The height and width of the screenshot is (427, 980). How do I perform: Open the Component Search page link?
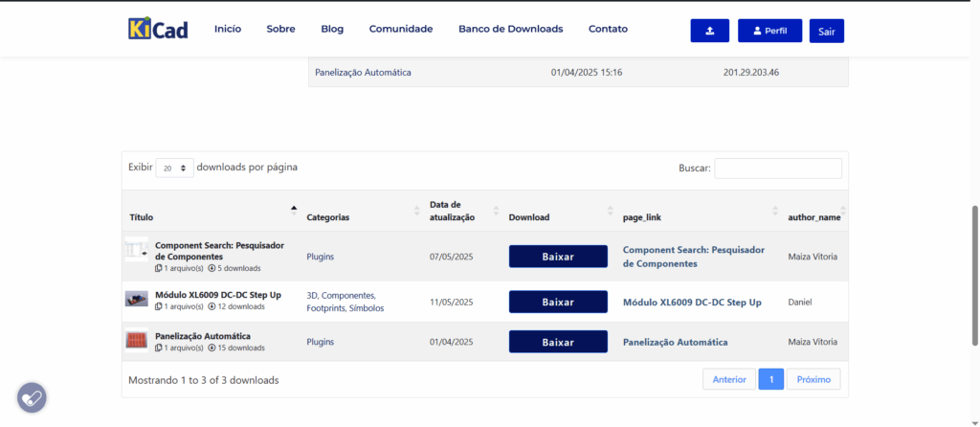tap(694, 257)
